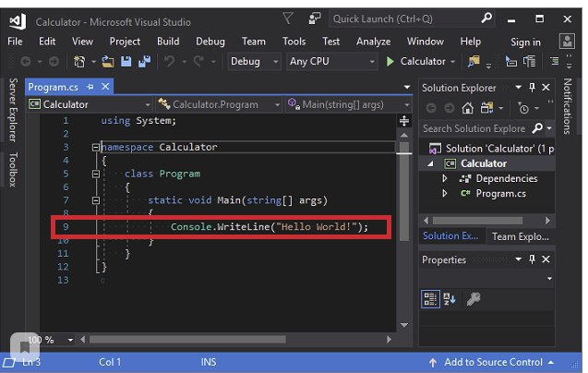Click the Redo arrow icon
The image size is (588, 373).
[x=198, y=61]
